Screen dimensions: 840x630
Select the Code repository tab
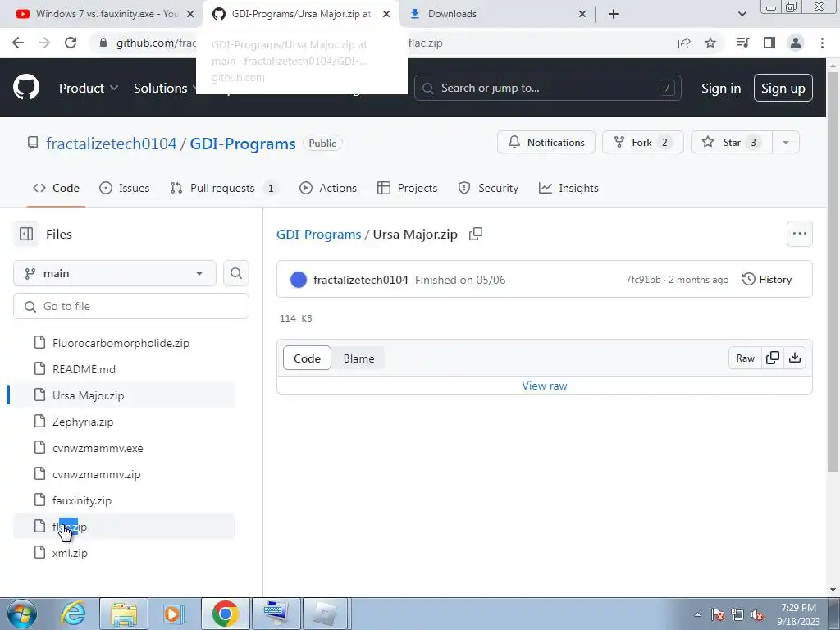click(x=56, y=188)
